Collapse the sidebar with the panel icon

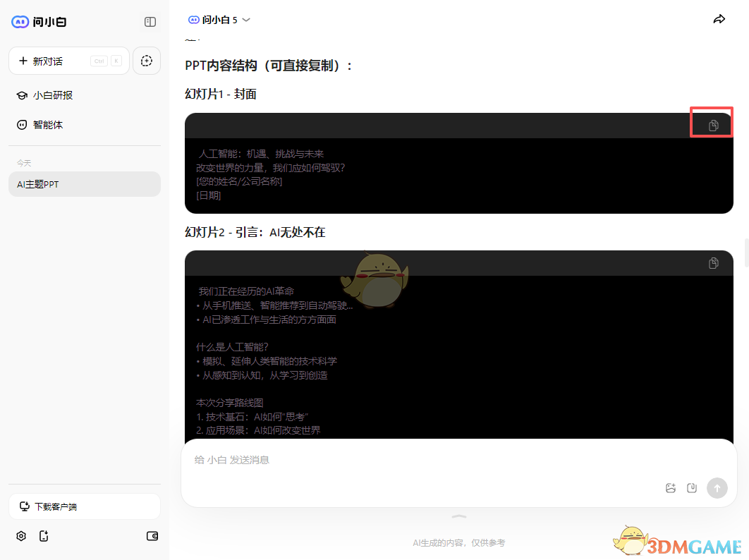coord(150,22)
